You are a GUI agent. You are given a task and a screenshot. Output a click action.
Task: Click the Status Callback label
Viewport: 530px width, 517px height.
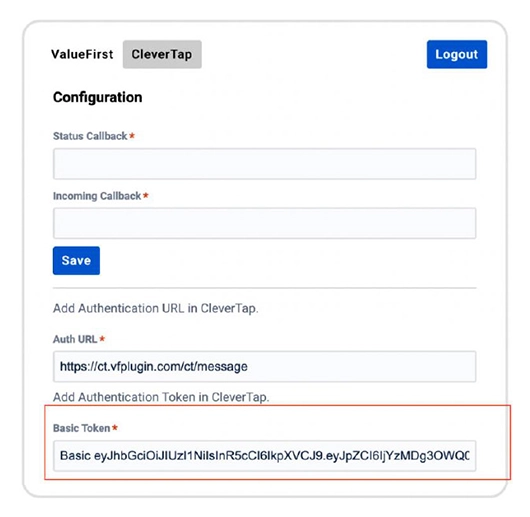(x=90, y=136)
